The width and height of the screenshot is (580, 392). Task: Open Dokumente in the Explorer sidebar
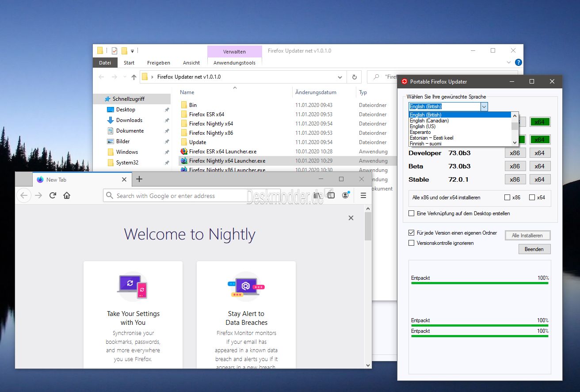click(x=130, y=131)
